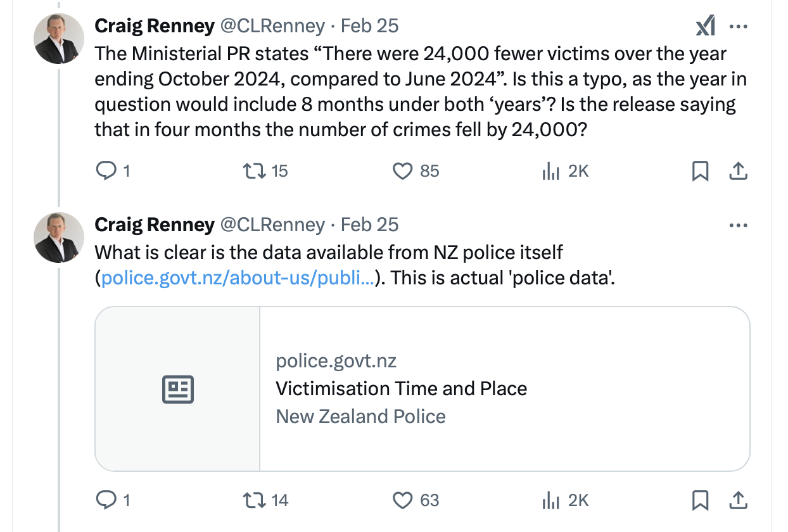Open Grok icon on first tweet
The height and width of the screenshot is (532, 788).
click(x=705, y=26)
